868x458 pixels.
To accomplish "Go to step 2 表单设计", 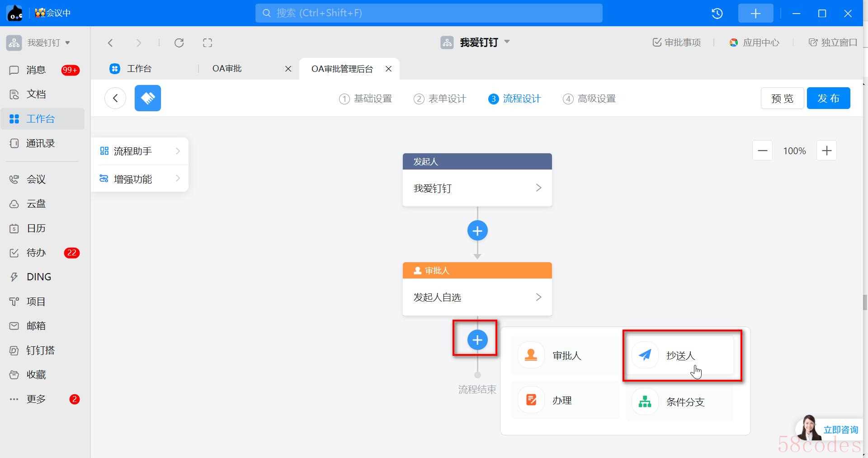I will [440, 99].
